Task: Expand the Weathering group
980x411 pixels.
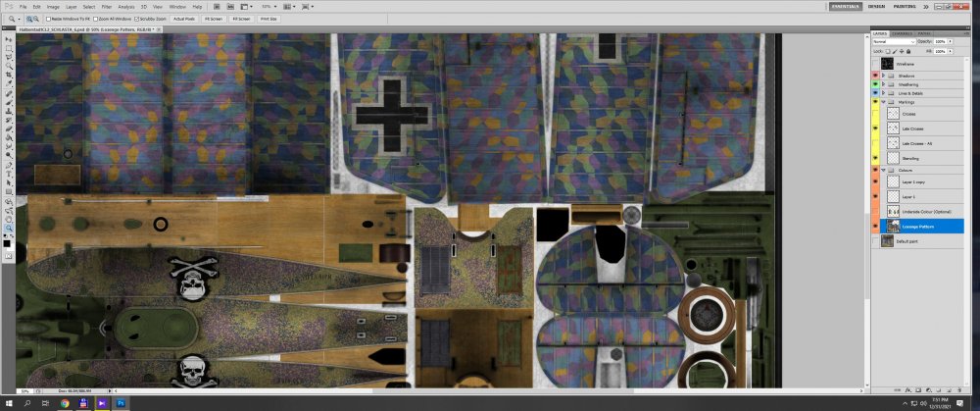Action: pyautogui.click(x=883, y=83)
